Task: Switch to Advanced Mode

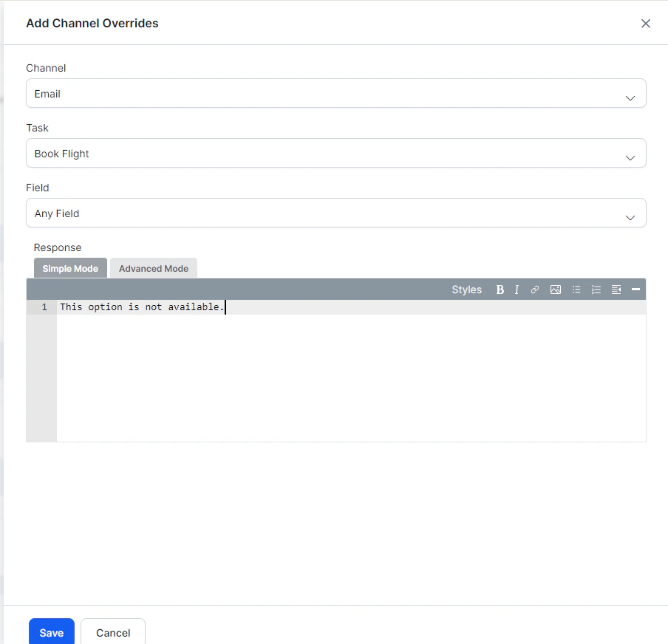Action: pyautogui.click(x=153, y=268)
